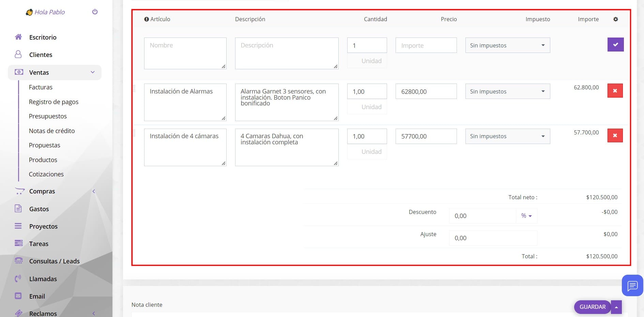
Task: Click the new item Nombre field
Action: pyautogui.click(x=185, y=53)
